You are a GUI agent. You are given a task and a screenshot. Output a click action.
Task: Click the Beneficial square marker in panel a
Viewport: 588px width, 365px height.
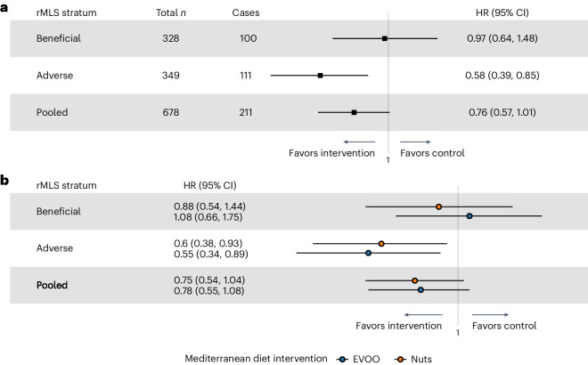click(384, 38)
